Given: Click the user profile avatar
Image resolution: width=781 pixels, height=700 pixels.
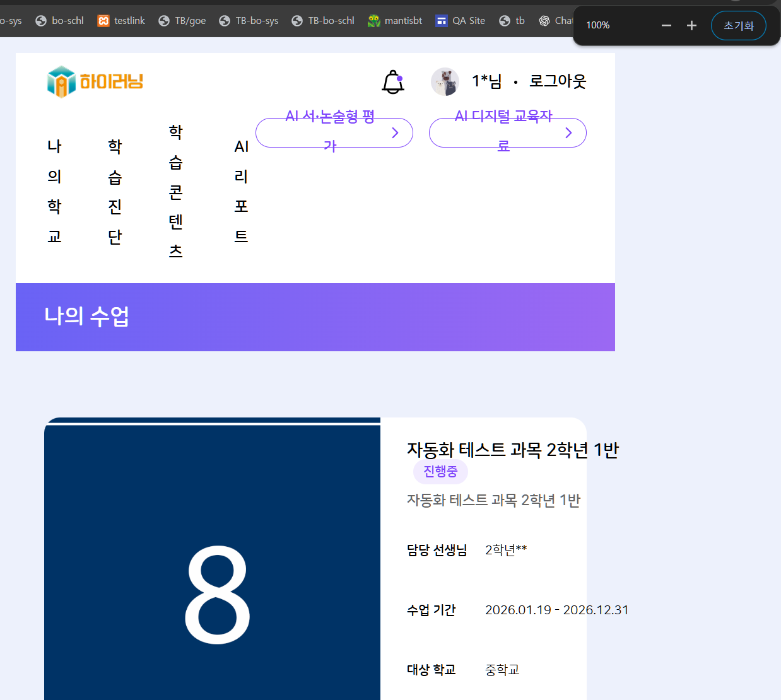Looking at the screenshot, I should click(x=445, y=82).
